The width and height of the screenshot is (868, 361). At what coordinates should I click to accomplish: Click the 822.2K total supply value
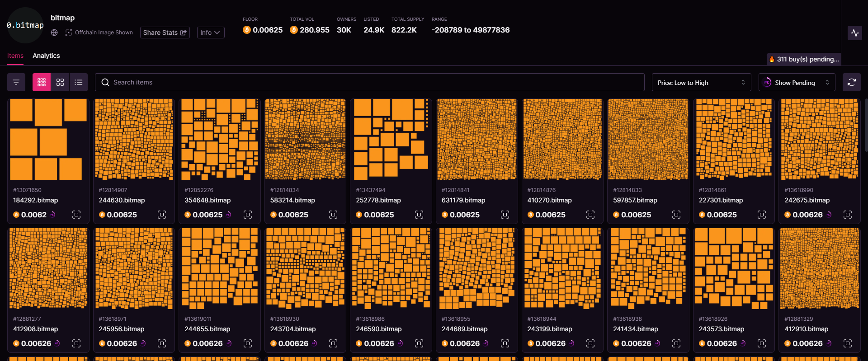pos(404,30)
